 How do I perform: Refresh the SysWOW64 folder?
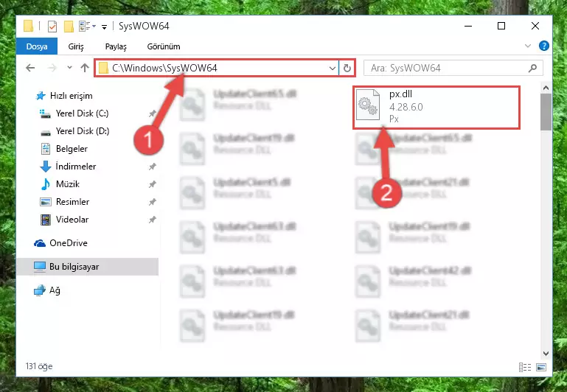tap(347, 68)
